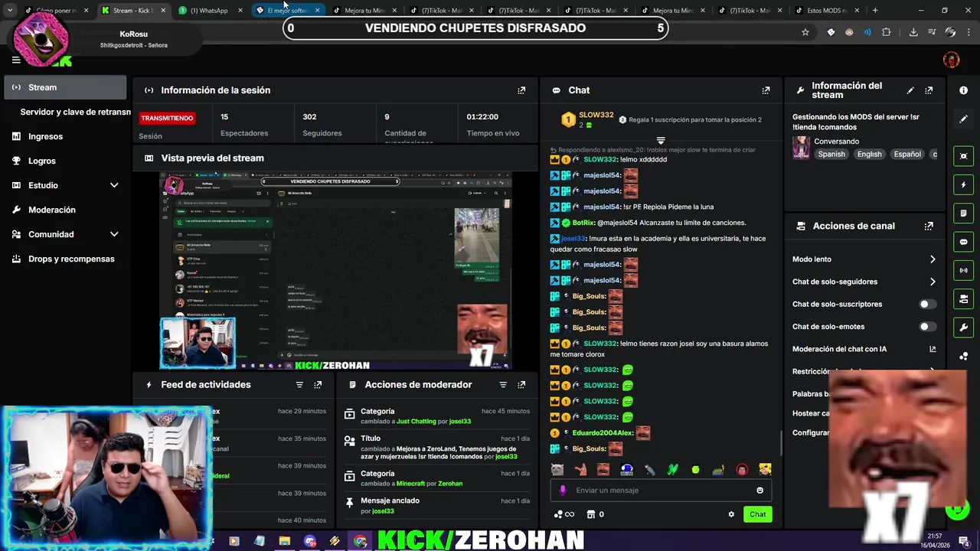Toggle the channel actions icon in right sidebar
Screen dimensions: 980x551
[x=963, y=298]
